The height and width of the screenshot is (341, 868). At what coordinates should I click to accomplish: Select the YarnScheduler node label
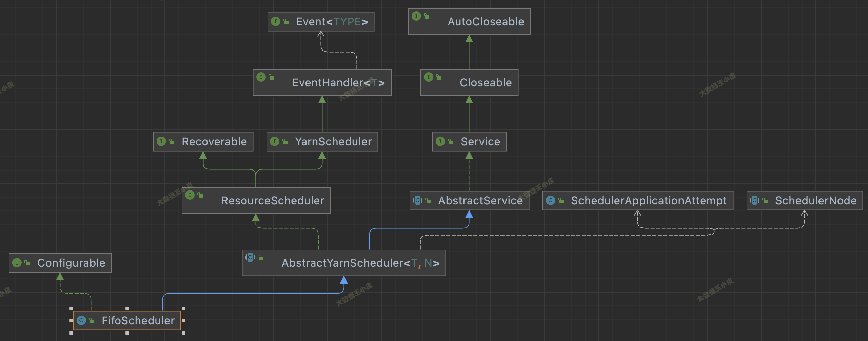tap(333, 142)
